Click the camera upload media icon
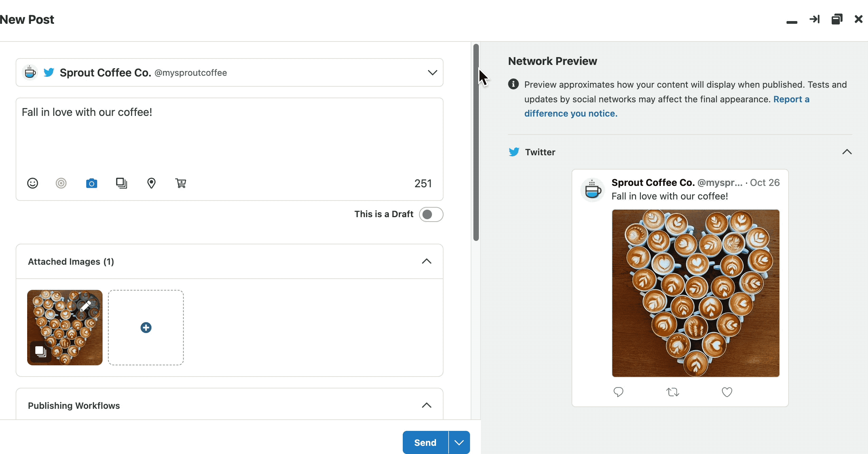 click(x=91, y=183)
